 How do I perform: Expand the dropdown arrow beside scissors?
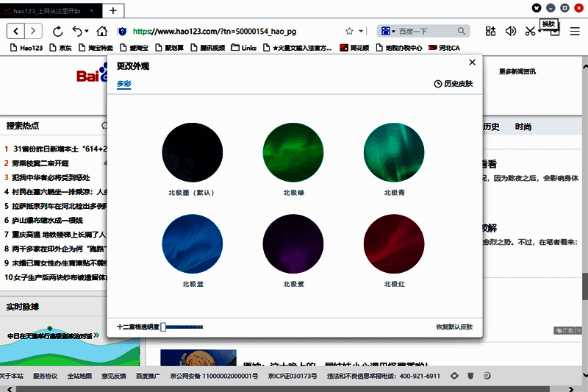(x=539, y=31)
